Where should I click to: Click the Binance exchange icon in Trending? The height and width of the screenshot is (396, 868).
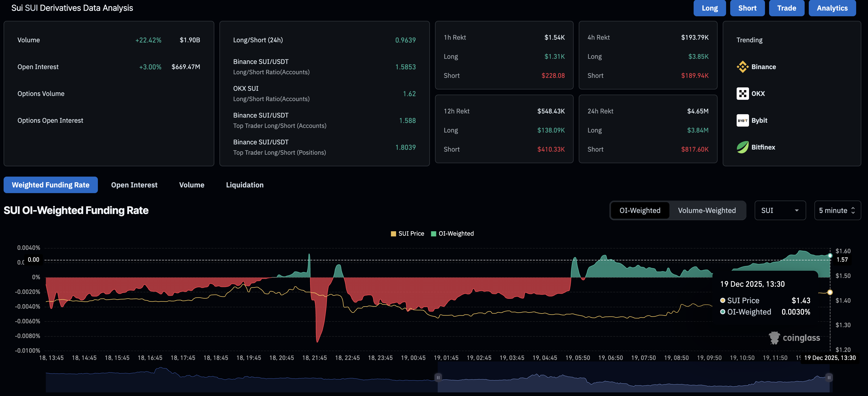742,67
